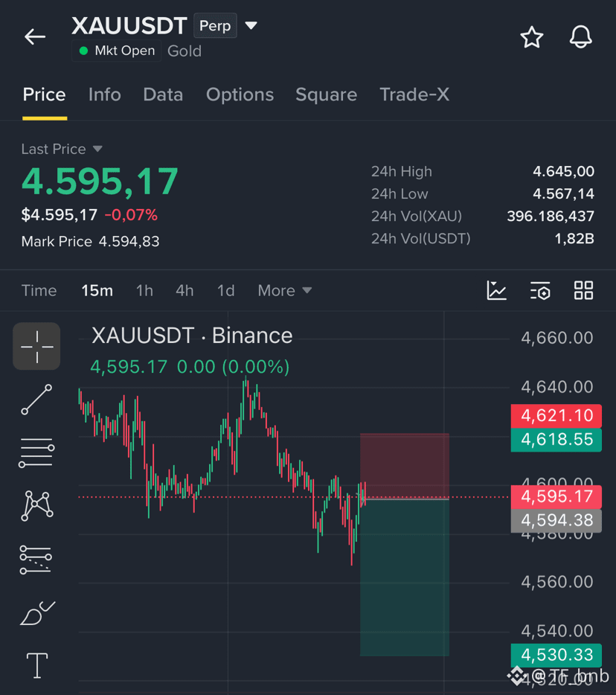The height and width of the screenshot is (695, 616).
Task: Open chart settings icon
Action: [540, 291]
